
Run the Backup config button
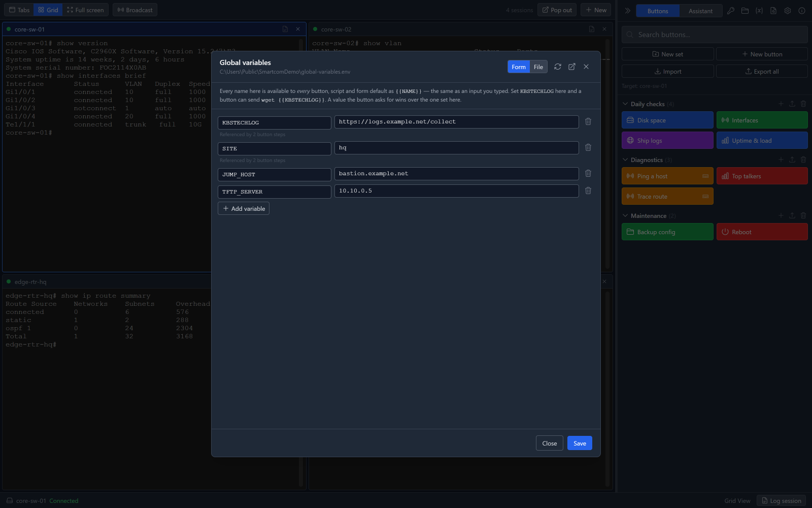click(667, 232)
